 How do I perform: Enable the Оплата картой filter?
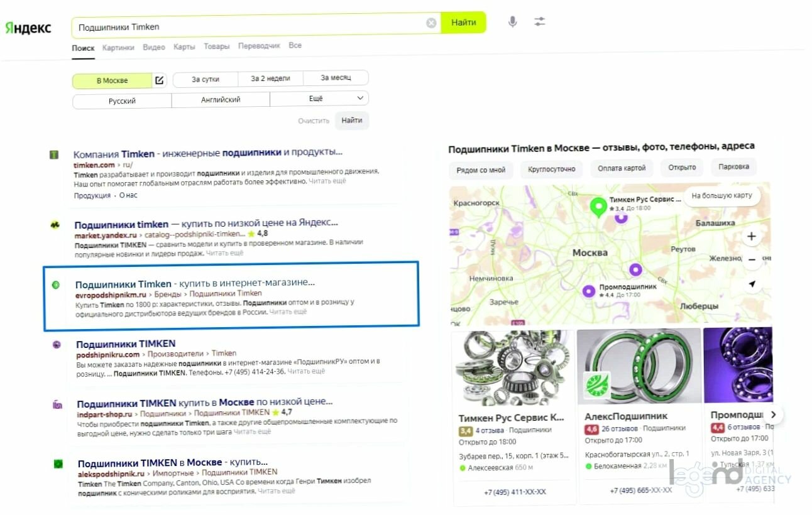622,168
